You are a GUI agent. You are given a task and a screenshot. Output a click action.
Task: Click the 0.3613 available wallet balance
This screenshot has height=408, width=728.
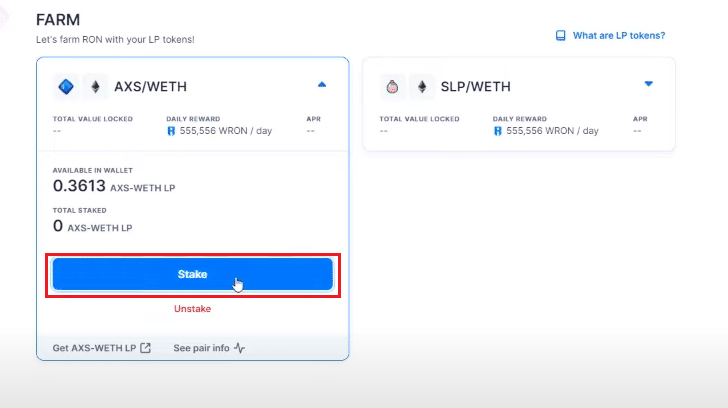coord(79,186)
